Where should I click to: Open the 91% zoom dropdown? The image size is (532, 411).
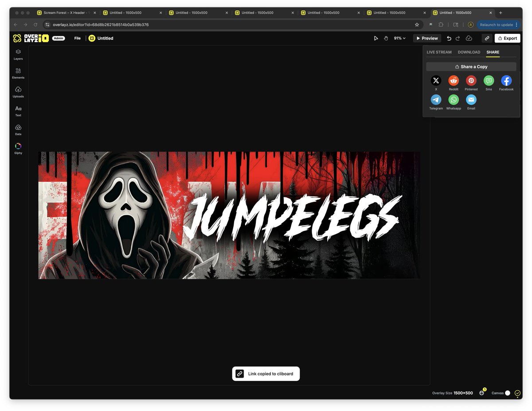click(399, 39)
